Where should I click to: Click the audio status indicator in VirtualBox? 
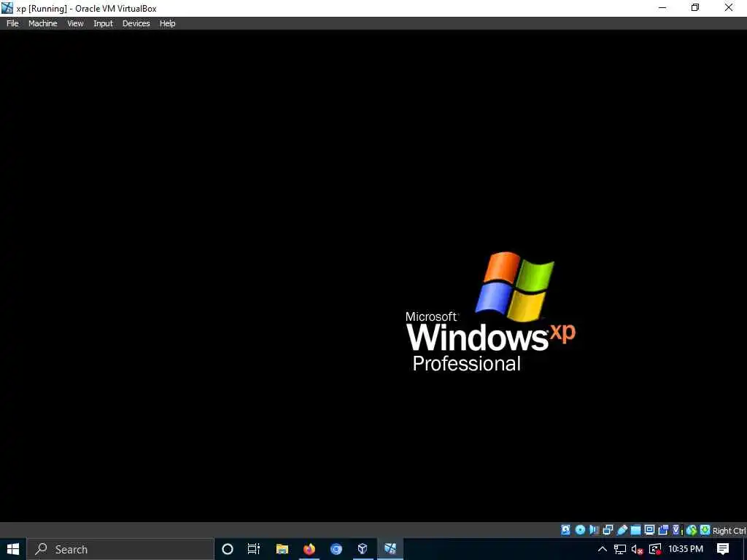pos(594,530)
